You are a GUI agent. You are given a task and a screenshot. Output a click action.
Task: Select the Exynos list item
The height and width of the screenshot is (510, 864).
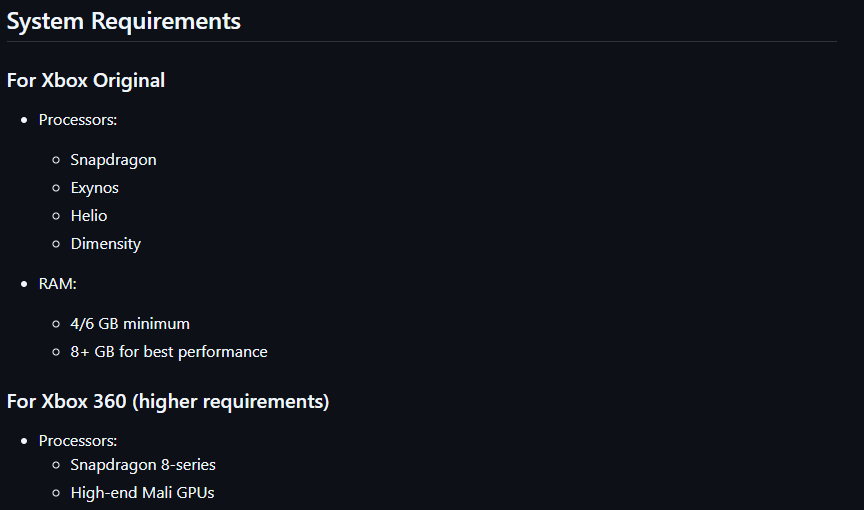(x=94, y=188)
